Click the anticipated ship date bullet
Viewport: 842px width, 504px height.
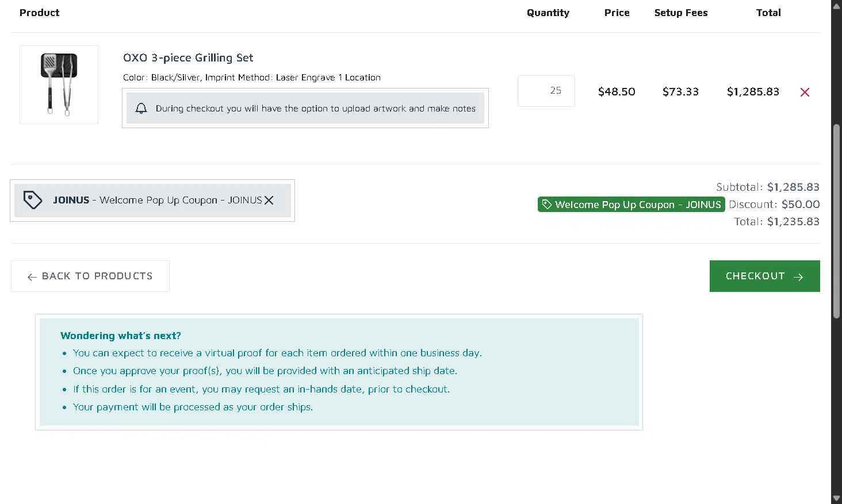pyautogui.click(x=265, y=371)
